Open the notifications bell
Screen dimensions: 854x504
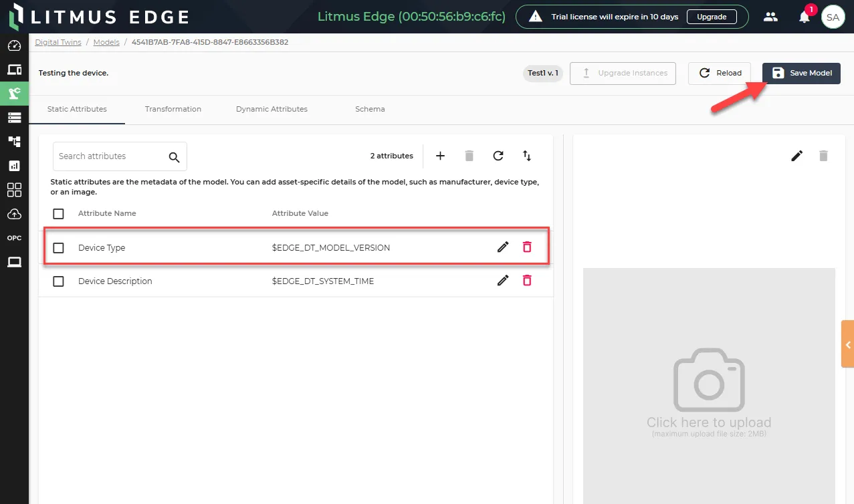pos(805,17)
